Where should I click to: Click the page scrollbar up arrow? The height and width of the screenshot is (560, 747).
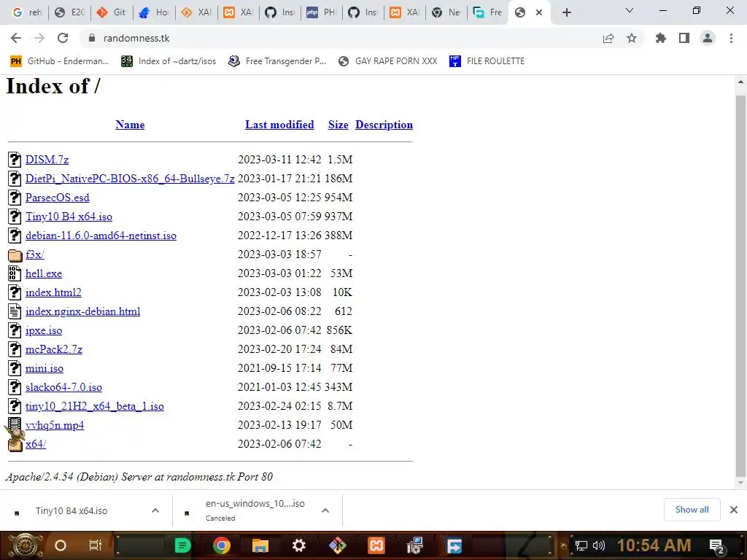tap(740, 82)
